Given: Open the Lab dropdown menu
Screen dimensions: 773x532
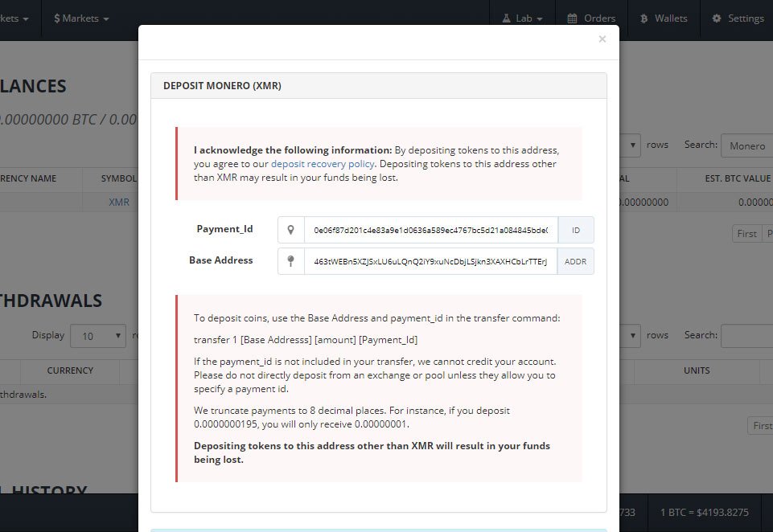Looking at the screenshot, I should pos(523,18).
